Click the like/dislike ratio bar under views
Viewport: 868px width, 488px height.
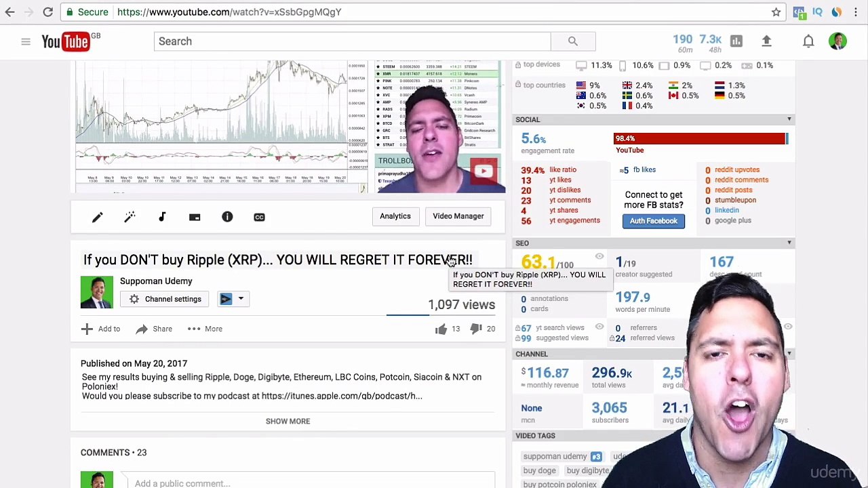pyautogui.click(x=441, y=315)
